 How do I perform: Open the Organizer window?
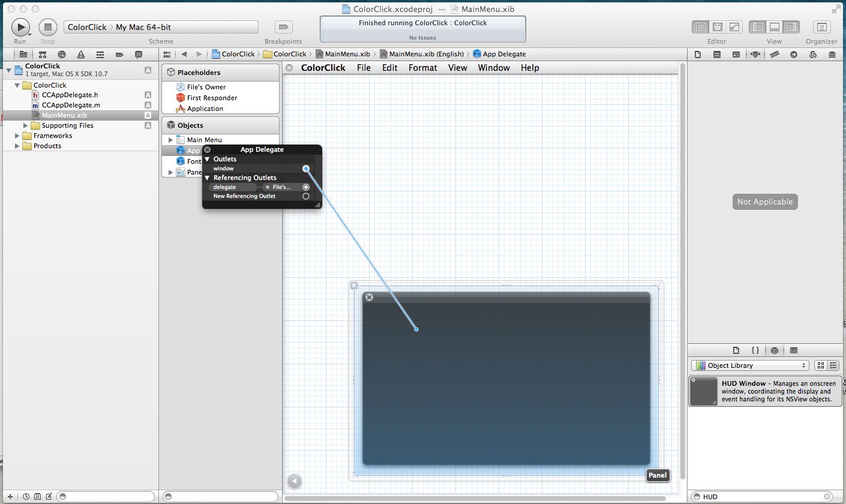tap(821, 27)
